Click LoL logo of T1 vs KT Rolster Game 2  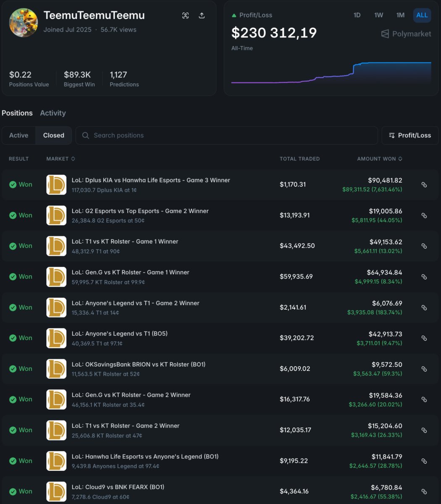[x=56, y=430]
